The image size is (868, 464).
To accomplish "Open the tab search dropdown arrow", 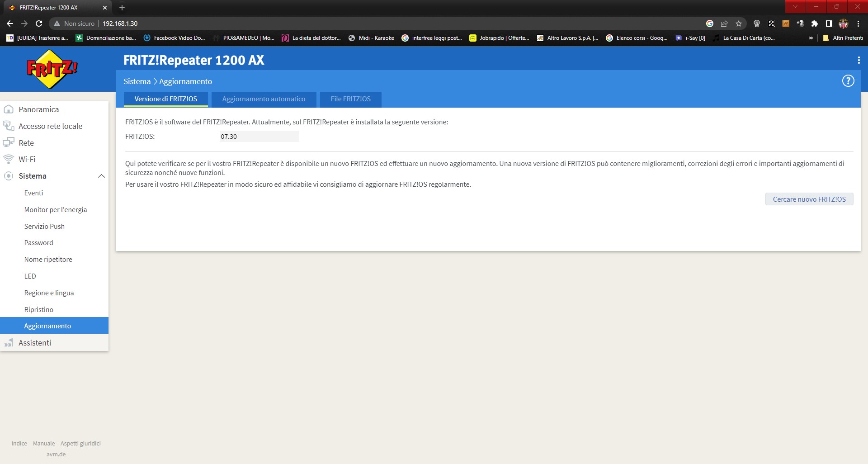I will pyautogui.click(x=795, y=6).
